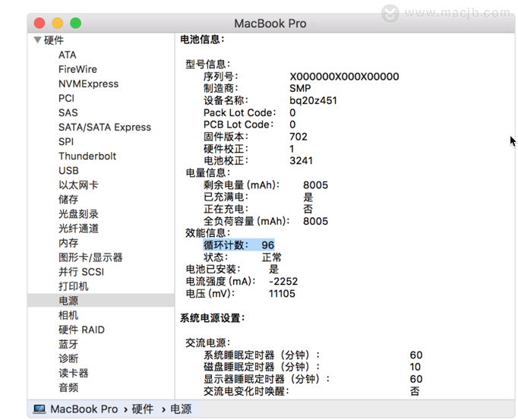Screen dimensions: 518x420
Task: Click the 剩余电量 (mAh) label
Action: coord(242,185)
